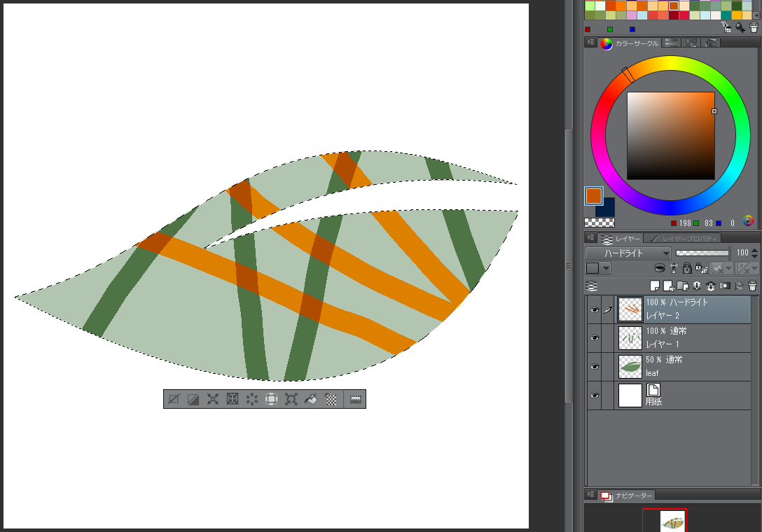The width and height of the screenshot is (762, 532).
Task: Click the stacked-layers pane icon under palette color
Action: point(592,286)
